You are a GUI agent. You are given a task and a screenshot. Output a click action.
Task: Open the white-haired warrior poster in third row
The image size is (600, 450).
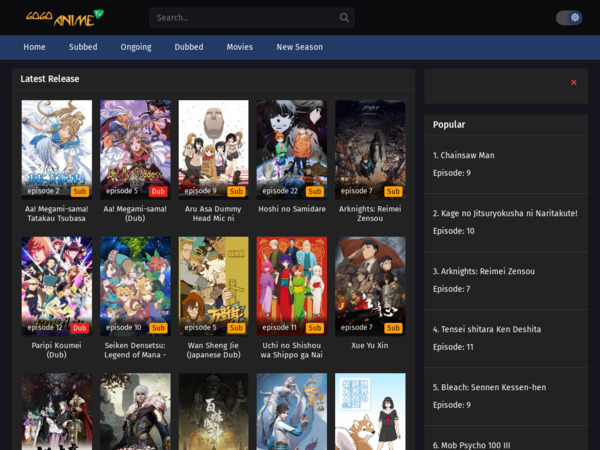point(135,411)
